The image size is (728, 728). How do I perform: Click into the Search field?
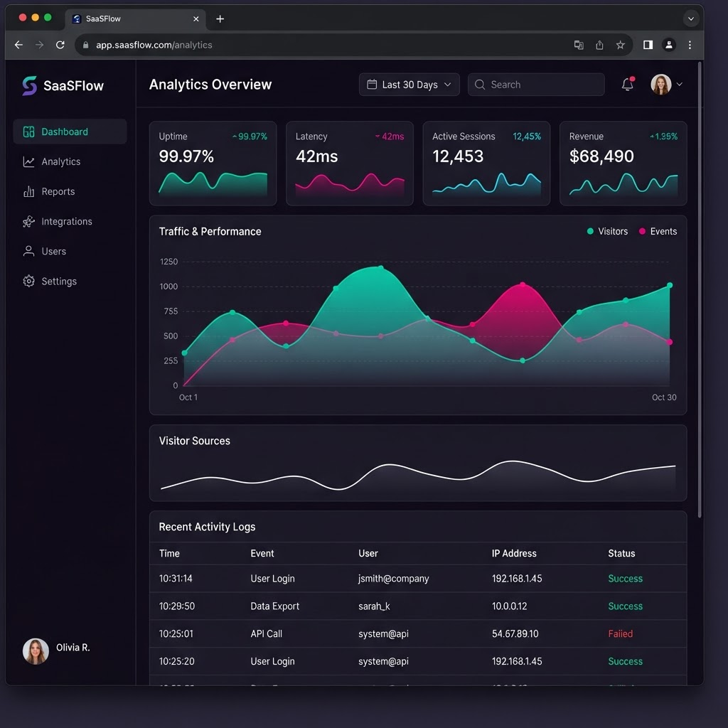[536, 85]
